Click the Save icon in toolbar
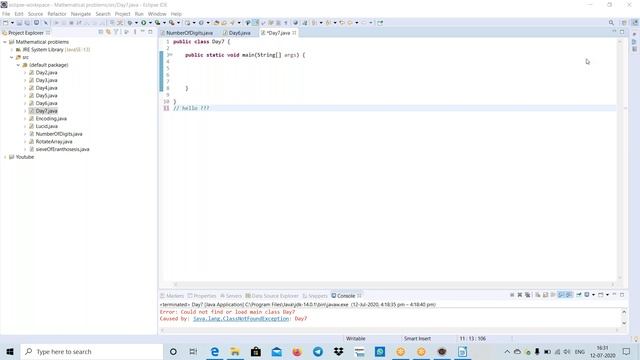 point(19,23)
